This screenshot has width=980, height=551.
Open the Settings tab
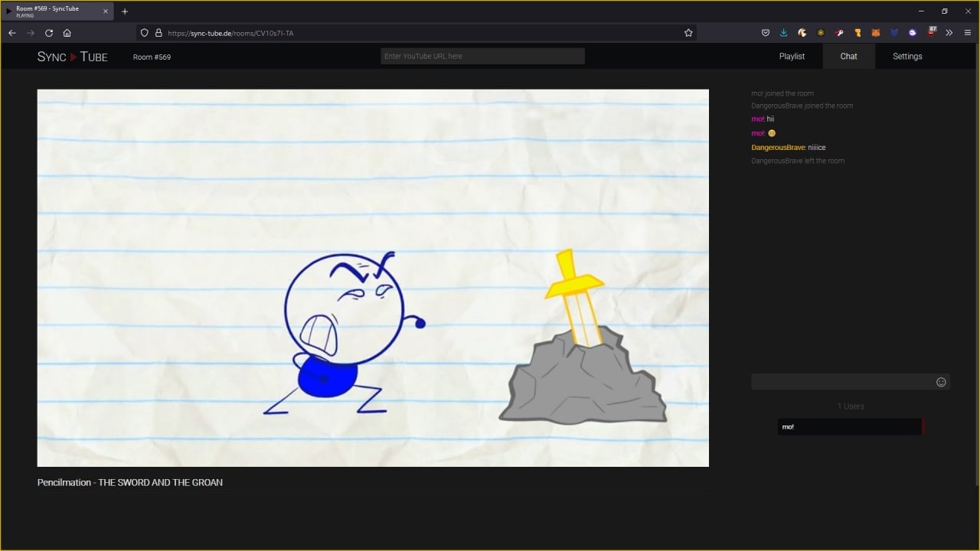tap(907, 57)
